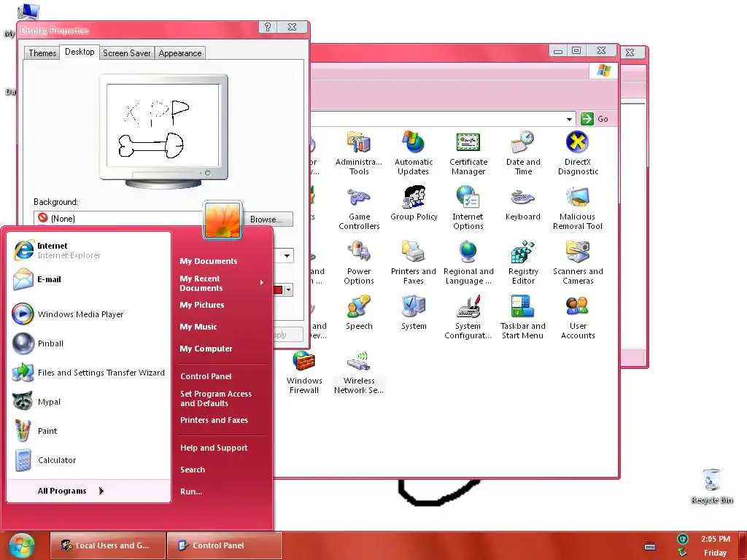Image resolution: width=747 pixels, height=560 pixels.
Task: Open Regional and Language options
Action: click(468, 262)
